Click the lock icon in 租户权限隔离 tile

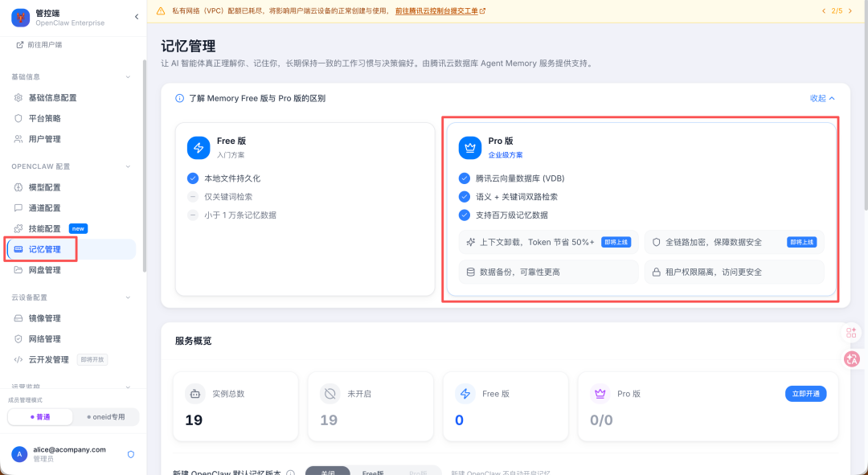656,272
